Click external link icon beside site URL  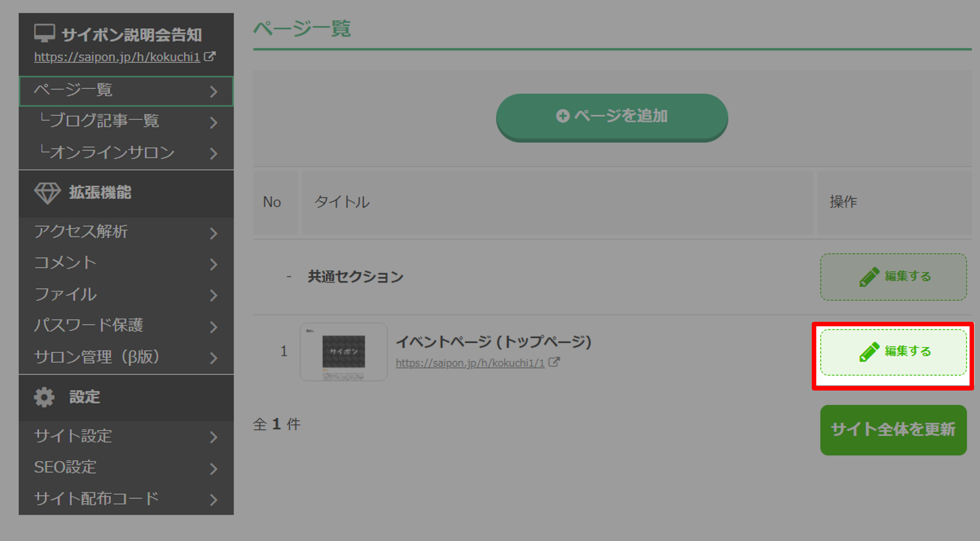point(210,56)
